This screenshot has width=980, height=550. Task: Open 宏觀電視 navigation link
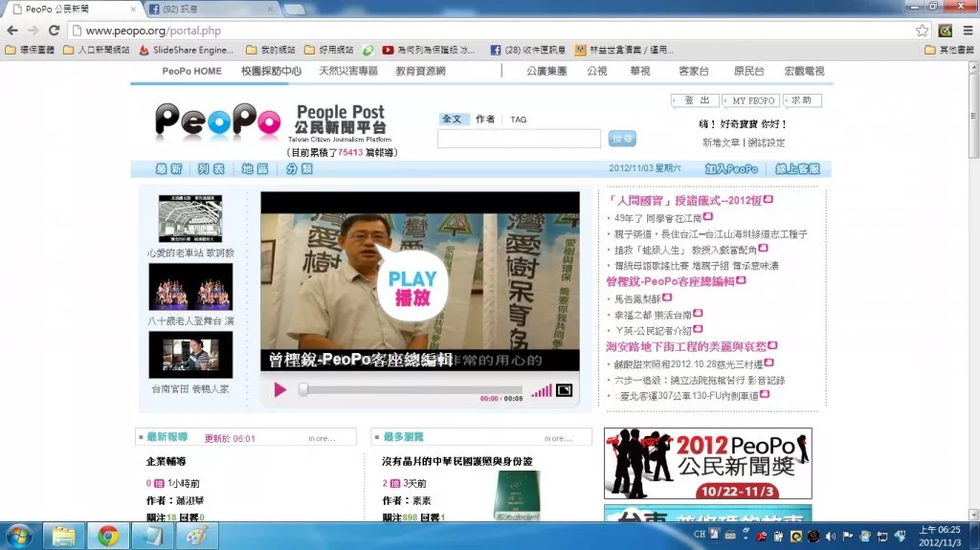[804, 71]
